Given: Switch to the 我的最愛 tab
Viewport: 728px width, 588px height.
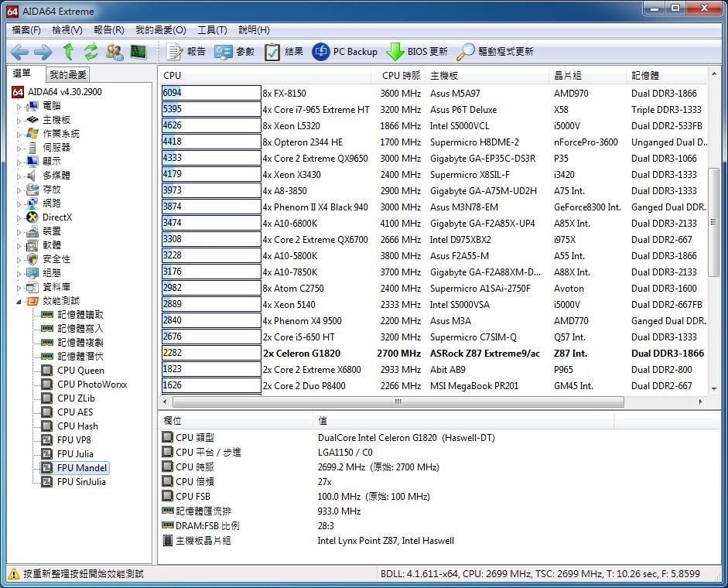Looking at the screenshot, I should click(68, 75).
